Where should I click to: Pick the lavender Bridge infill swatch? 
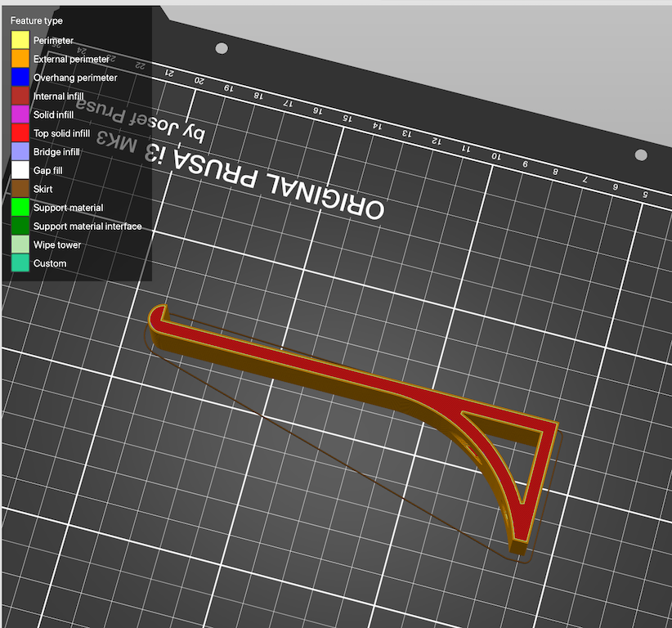[x=20, y=151]
